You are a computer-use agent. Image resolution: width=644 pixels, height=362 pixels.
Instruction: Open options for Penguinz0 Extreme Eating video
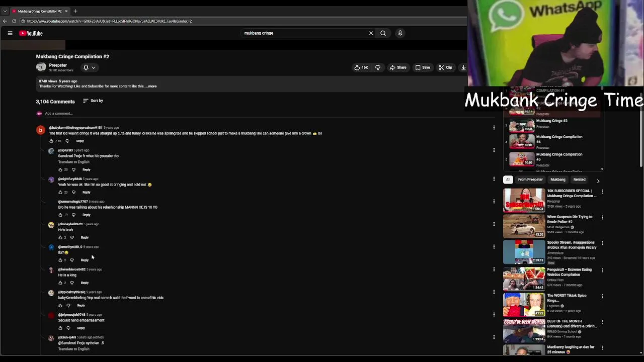click(x=602, y=270)
